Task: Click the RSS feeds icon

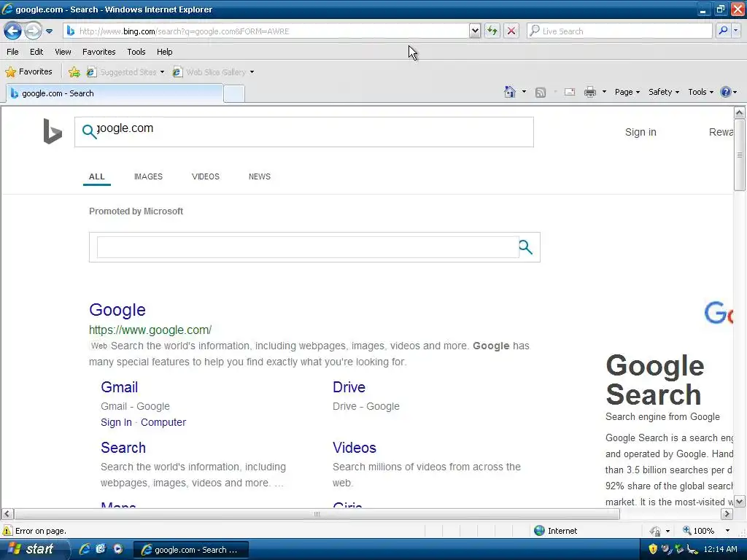Action: [x=541, y=93]
